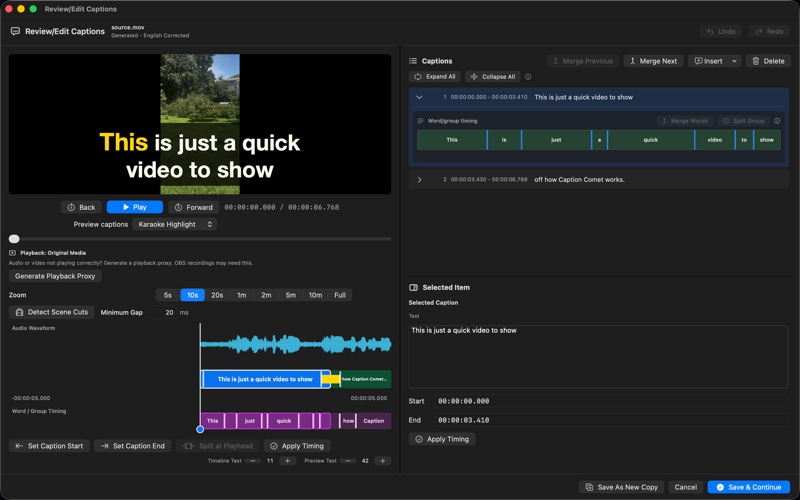Select the 'just' word segment in caption 1
Image resolution: width=800 pixels, height=500 pixels.
tap(556, 140)
